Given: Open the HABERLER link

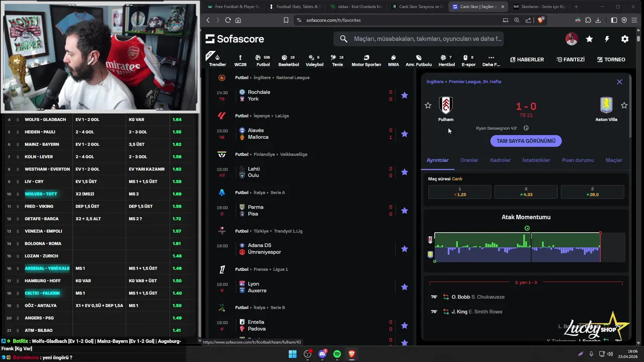Looking at the screenshot, I should [x=527, y=59].
